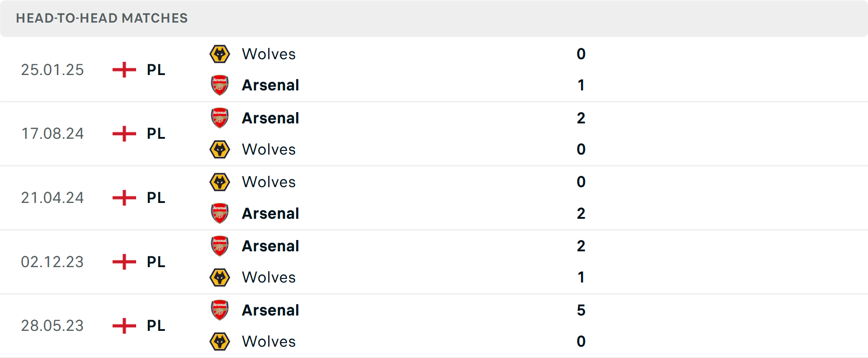Select the Arsenal badge in the 21.04.24 row
This screenshot has height=358, width=868.
coord(220,213)
